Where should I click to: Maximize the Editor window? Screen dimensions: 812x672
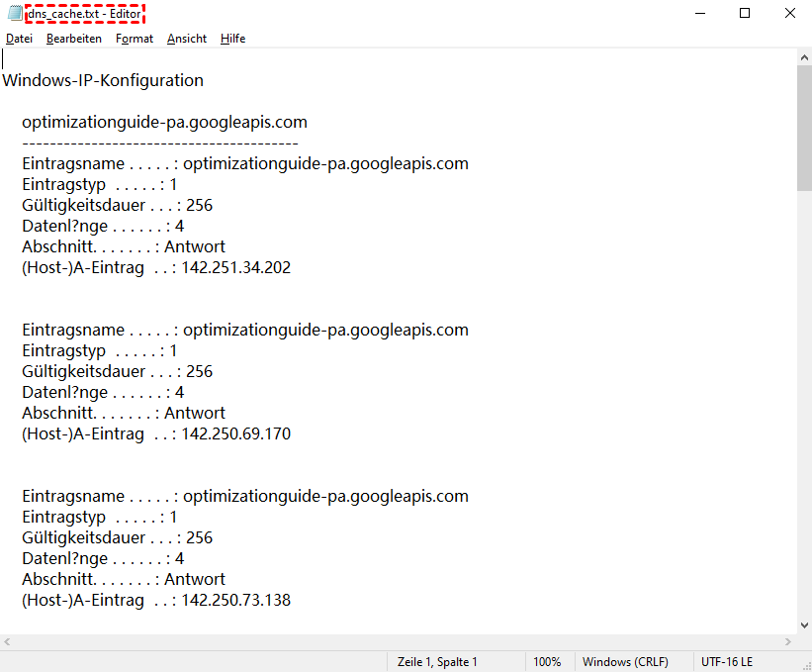[x=745, y=14]
